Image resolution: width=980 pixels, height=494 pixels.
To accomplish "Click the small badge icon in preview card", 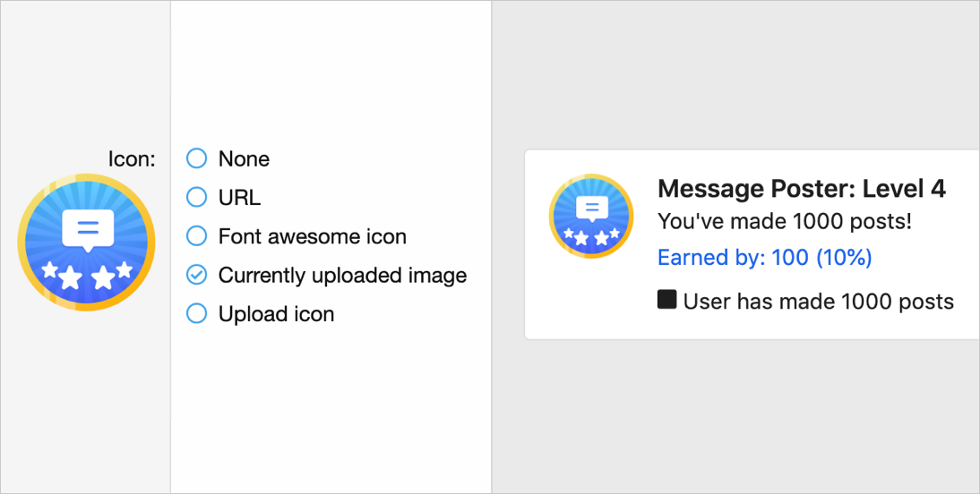I will pos(591,216).
